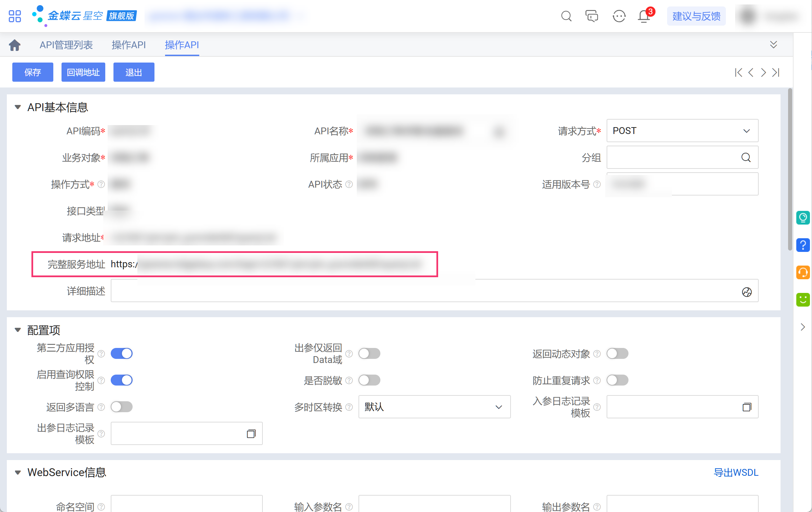The image size is (812, 512).
Task: Collapse the API基本信息 section
Action: (18, 107)
